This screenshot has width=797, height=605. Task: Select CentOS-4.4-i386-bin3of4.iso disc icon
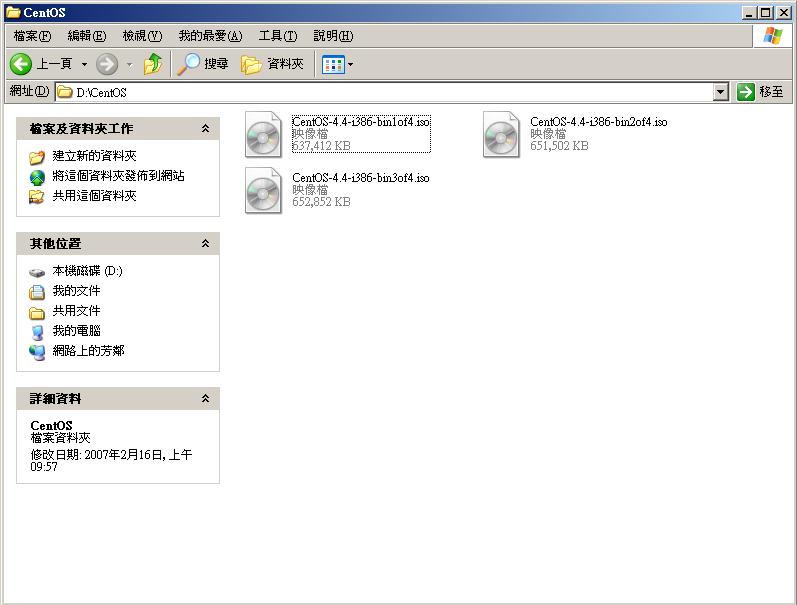point(263,190)
